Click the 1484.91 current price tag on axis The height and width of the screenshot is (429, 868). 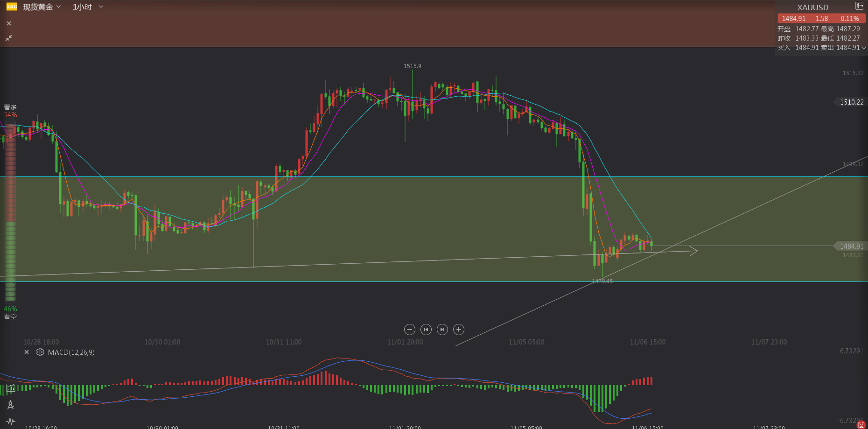851,246
